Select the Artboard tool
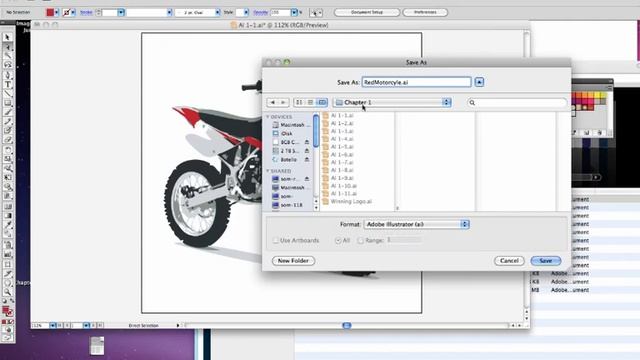The height and width of the screenshot is (360, 640). click(7, 264)
